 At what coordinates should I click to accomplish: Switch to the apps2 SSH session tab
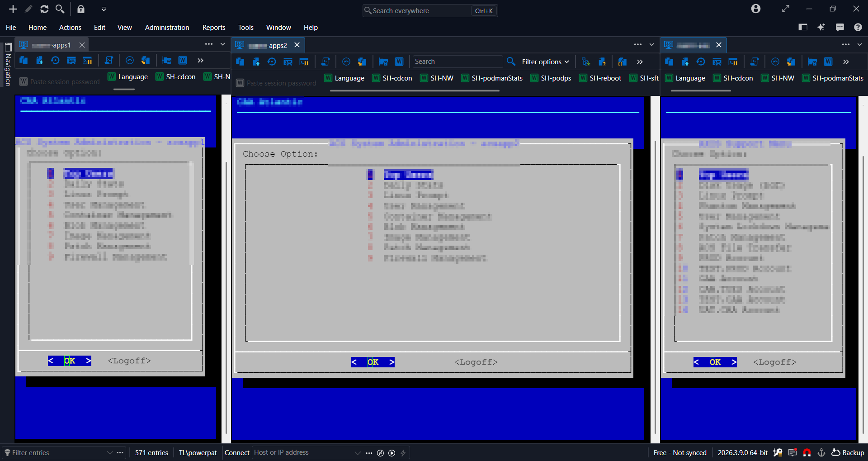(268, 45)
